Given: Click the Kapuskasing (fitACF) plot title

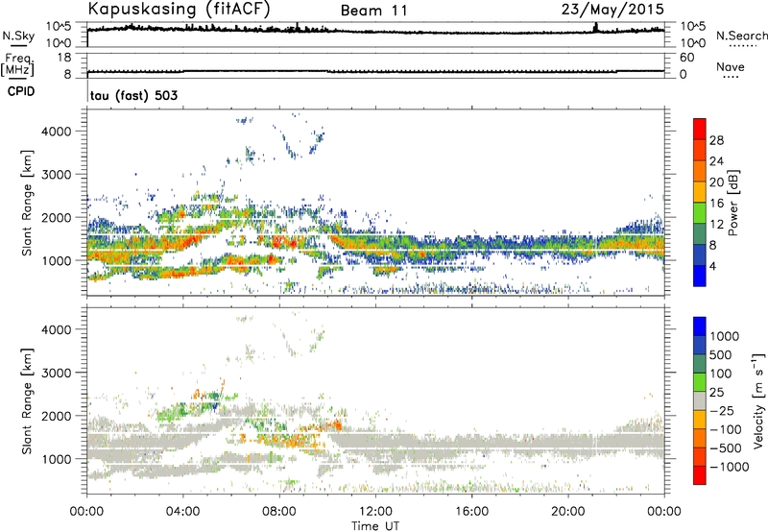Looking at the screenshot, I should (x=179, y=9).
